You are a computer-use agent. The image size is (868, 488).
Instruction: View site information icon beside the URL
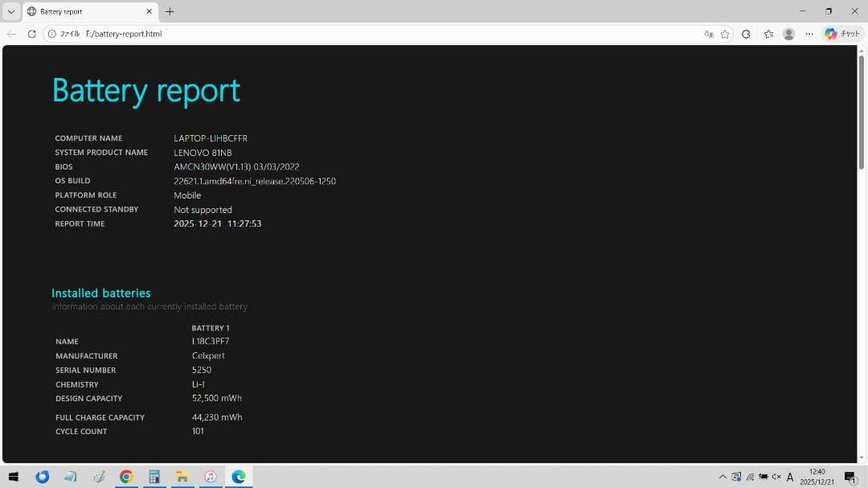tap(51, 34)
